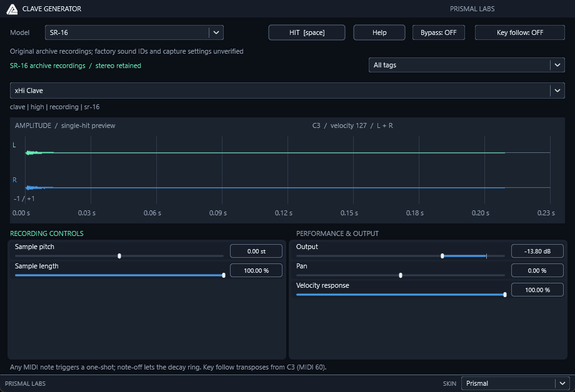Click the 'PRISMAL LABS' footer text

coord(25,384)
